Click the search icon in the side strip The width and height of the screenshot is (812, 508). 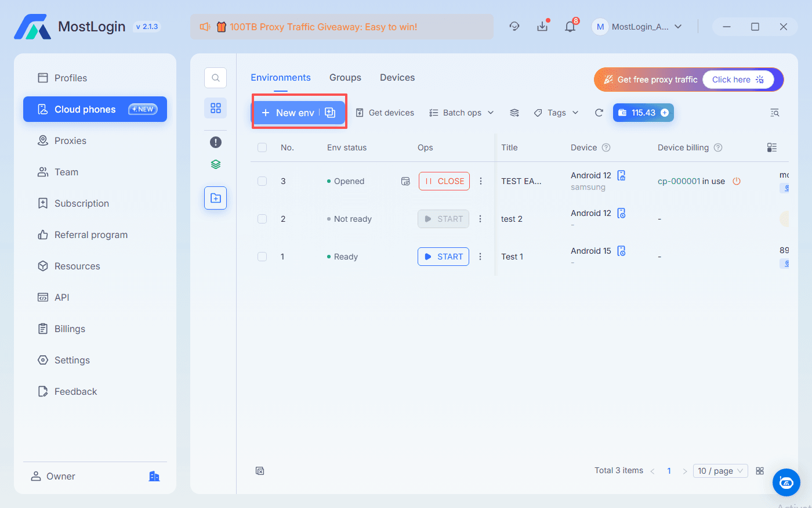point(215,78)
